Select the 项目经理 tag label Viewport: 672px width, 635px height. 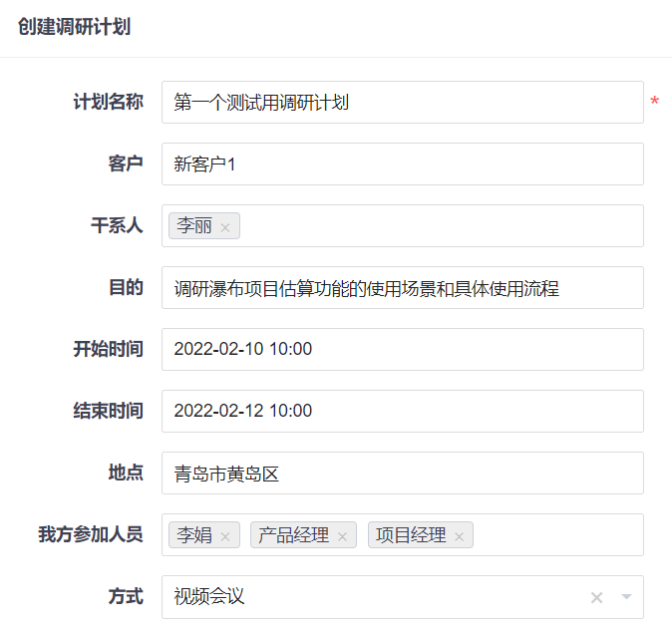tap(411, 535)
